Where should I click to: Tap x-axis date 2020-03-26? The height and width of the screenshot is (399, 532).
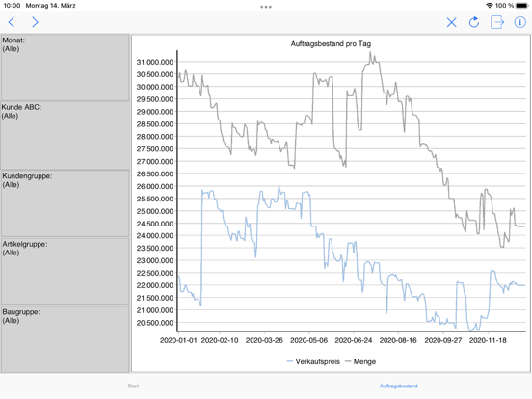(x=264, y=340)
